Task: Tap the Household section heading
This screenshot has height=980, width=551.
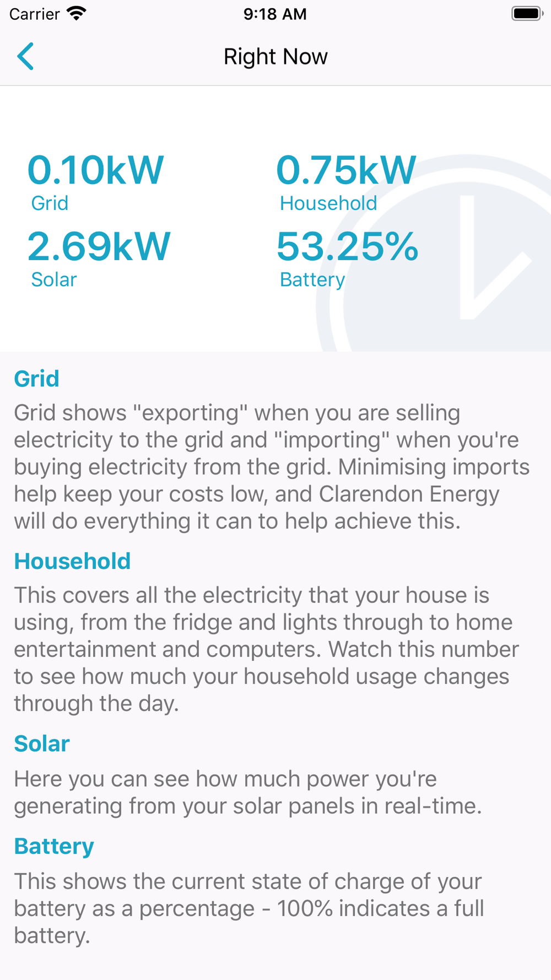Action: click(72, 562)
